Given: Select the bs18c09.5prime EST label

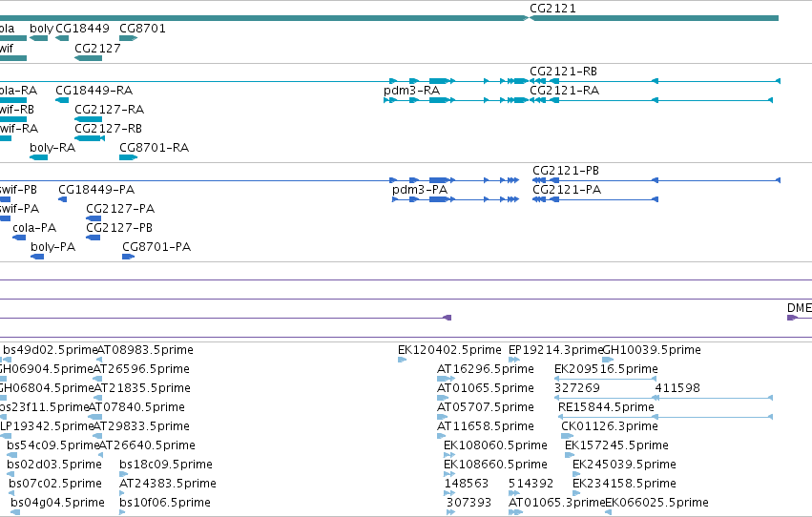Looking at the screenshot, I should tap(166, 465).
